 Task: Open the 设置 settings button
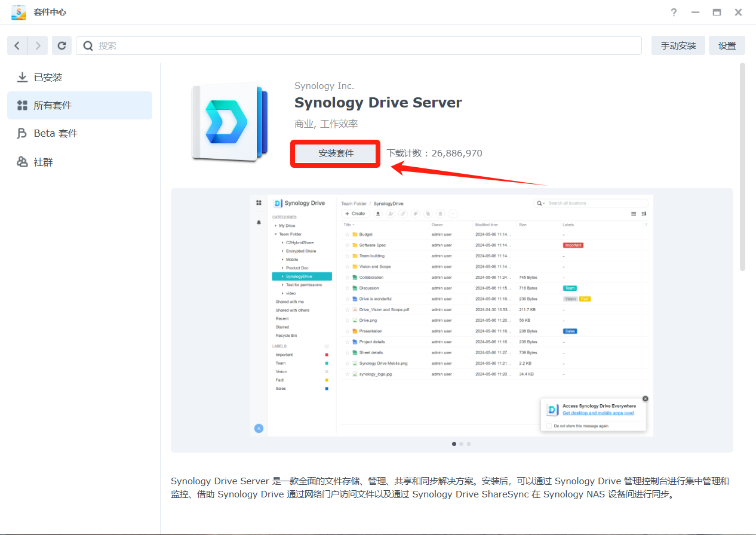(727, 45)
